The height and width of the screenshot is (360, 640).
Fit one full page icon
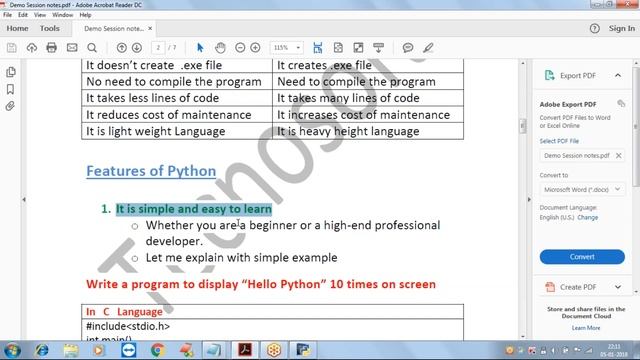(338, 48)
